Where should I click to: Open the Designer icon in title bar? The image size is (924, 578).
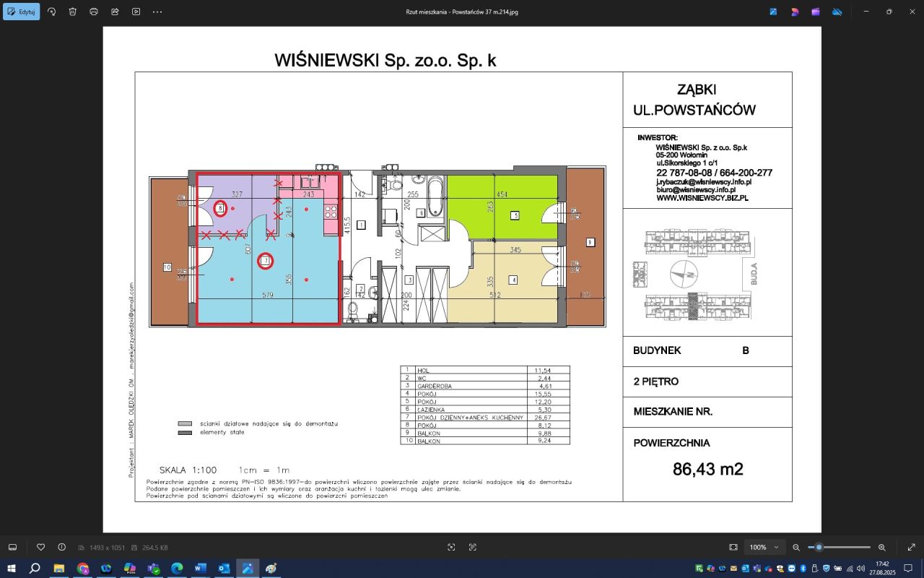[795, 12]
